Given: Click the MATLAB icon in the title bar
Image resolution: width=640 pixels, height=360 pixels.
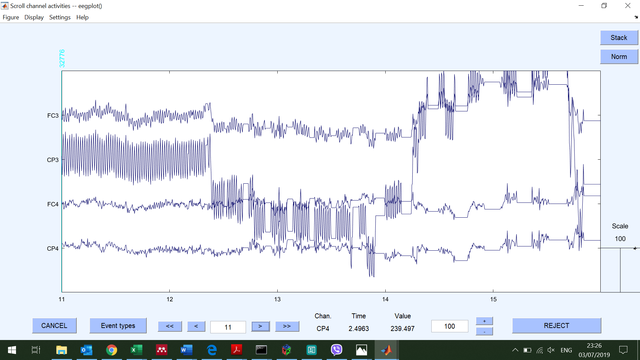Looking at the screenshot, I should [x=4, y=6].
